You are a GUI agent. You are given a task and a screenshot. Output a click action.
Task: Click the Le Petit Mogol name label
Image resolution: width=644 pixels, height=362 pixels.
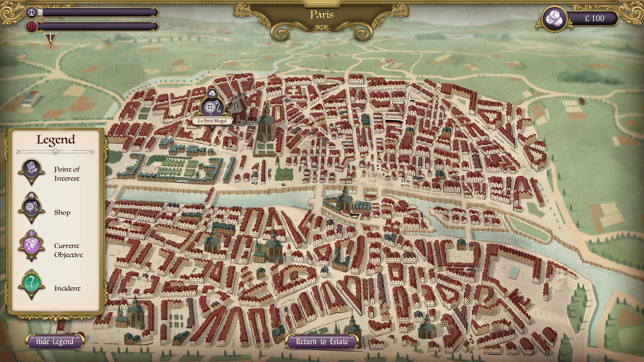[212, 121]
